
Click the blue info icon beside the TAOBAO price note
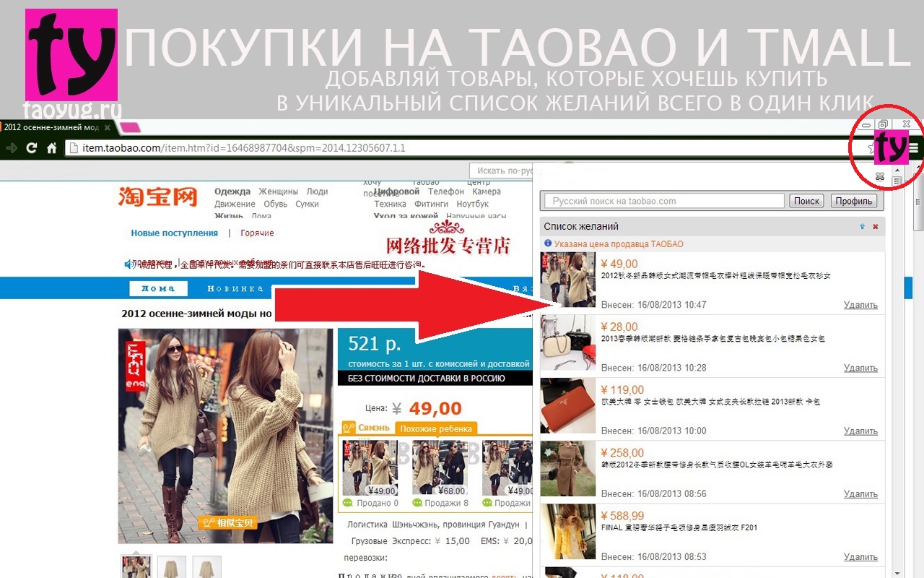[x=548, y=244]
